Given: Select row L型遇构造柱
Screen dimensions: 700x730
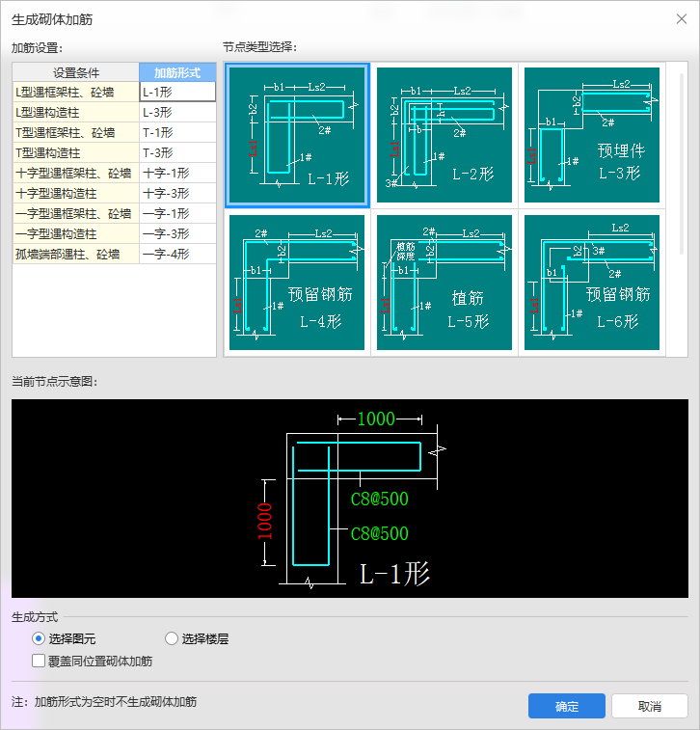Looking at the screenshot, I should [x=76, y=112].
